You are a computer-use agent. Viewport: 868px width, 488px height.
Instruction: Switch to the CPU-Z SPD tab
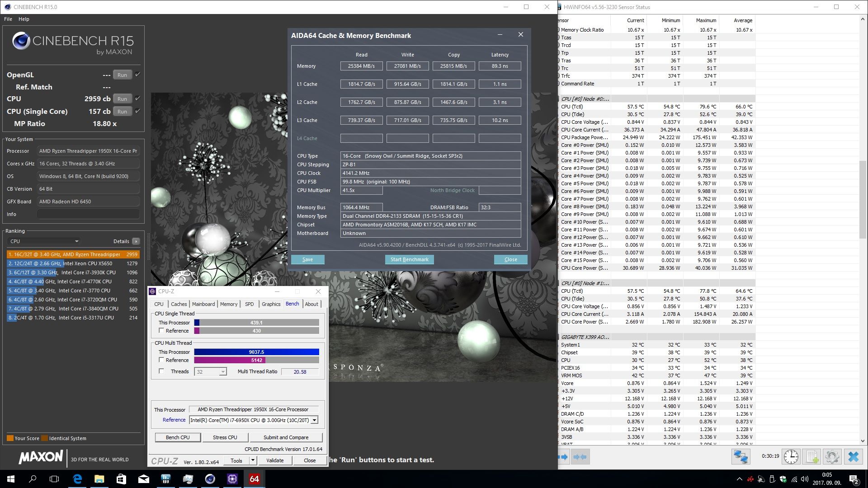(x=250, y=304)
